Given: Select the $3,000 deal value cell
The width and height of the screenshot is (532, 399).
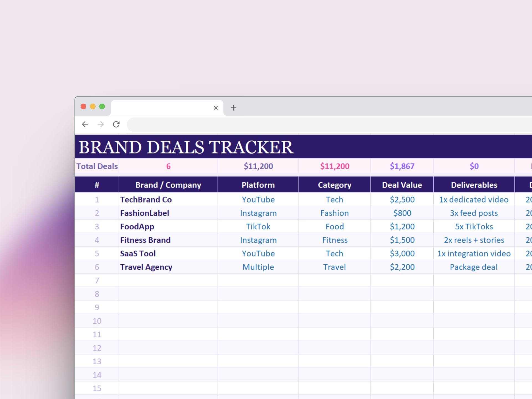Looking at the screenshot, I should tap(402, 254).
